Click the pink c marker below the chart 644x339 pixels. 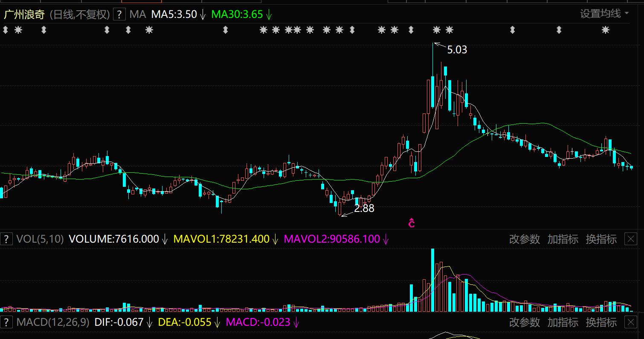412,223
